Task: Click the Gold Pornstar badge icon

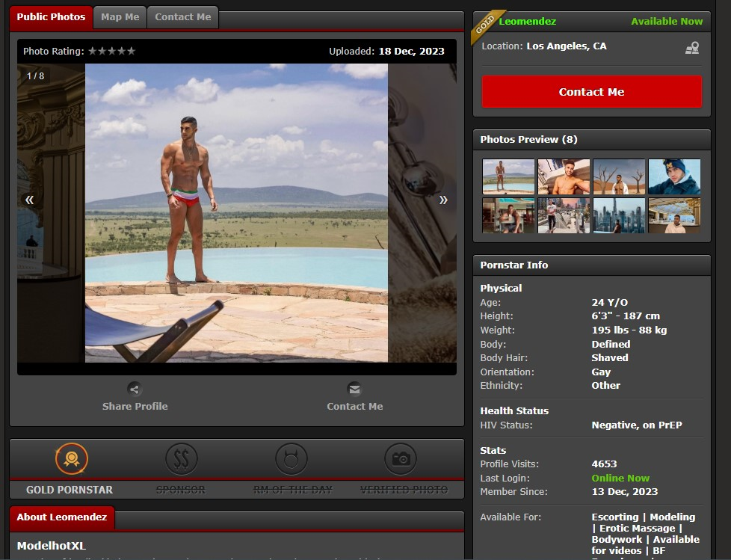Action: click(x=71, y=459)
